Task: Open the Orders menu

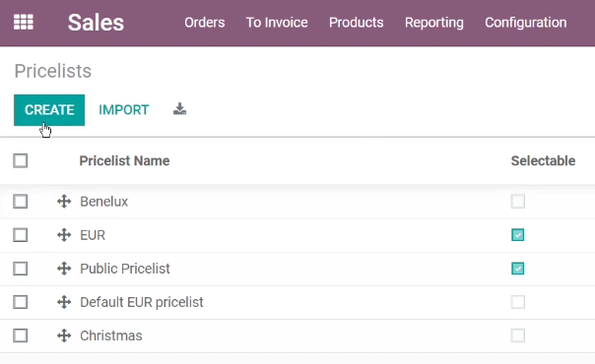Action: [x=205, y=23]
